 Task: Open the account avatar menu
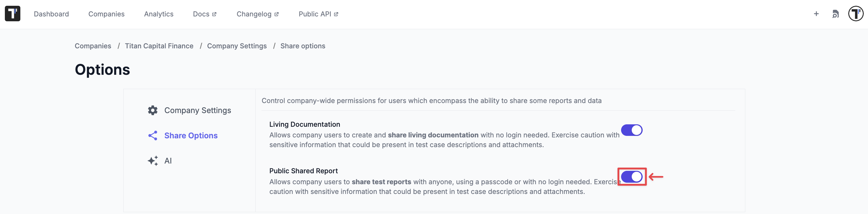[x=856, y=14]
